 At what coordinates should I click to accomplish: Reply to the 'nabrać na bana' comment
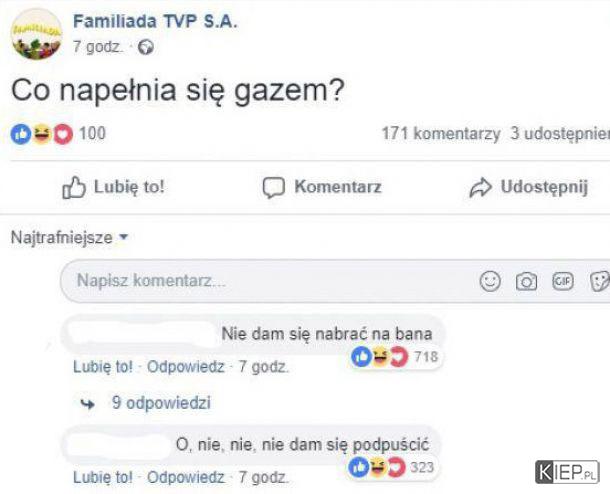[186, 367]
